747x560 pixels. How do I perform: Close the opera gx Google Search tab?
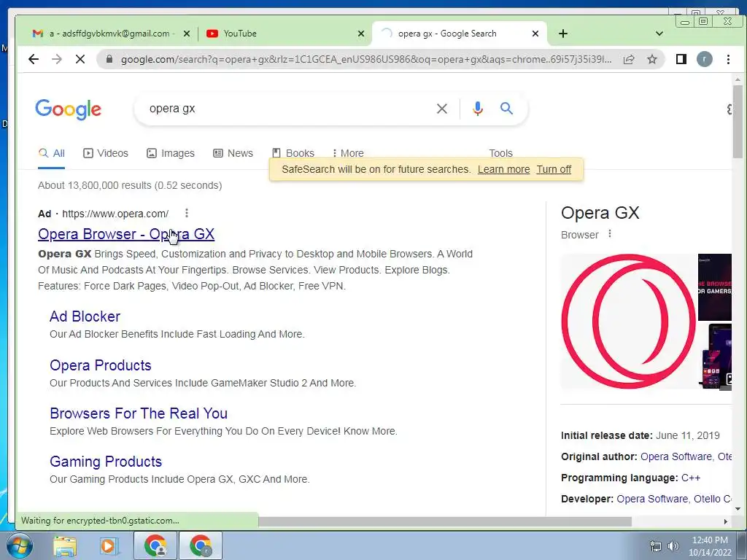pos(535,34)
